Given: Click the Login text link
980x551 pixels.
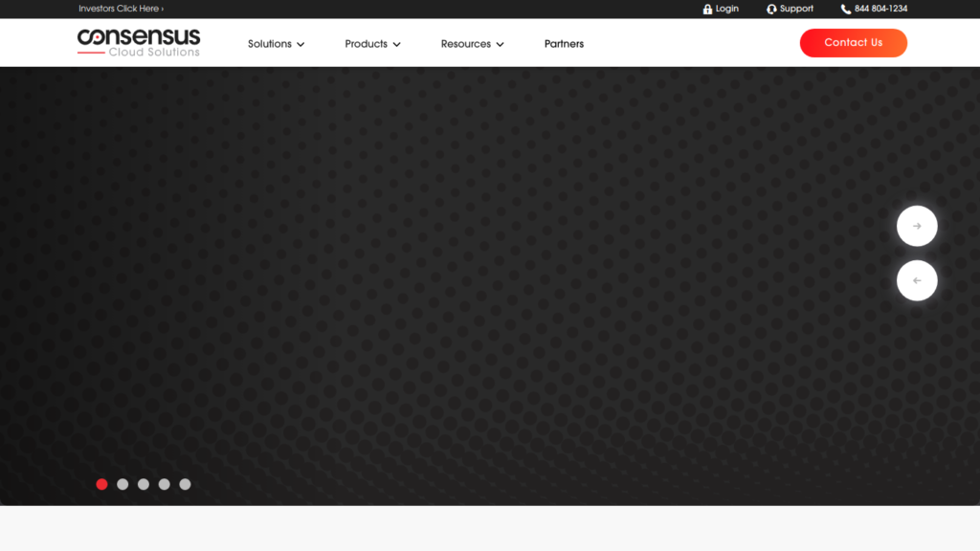Looking at the screenshot, I should tap(727, 9).
